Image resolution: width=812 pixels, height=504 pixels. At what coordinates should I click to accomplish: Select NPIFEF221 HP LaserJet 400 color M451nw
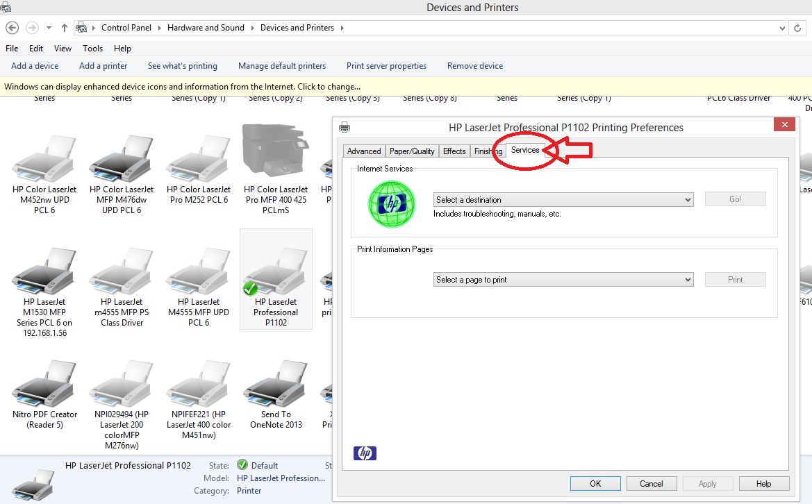click(199, 384)
